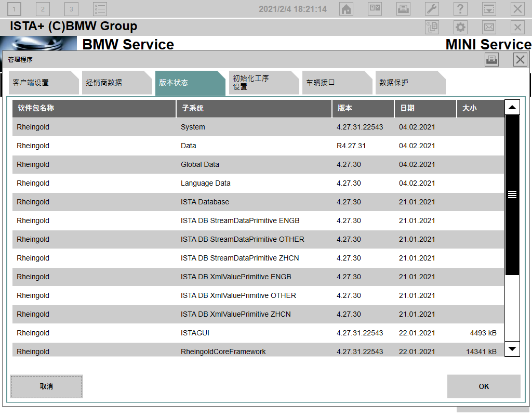The height and width of the screenshot is (416, 532).
Task: Click the 取消 button
Action: coord(46,386)
